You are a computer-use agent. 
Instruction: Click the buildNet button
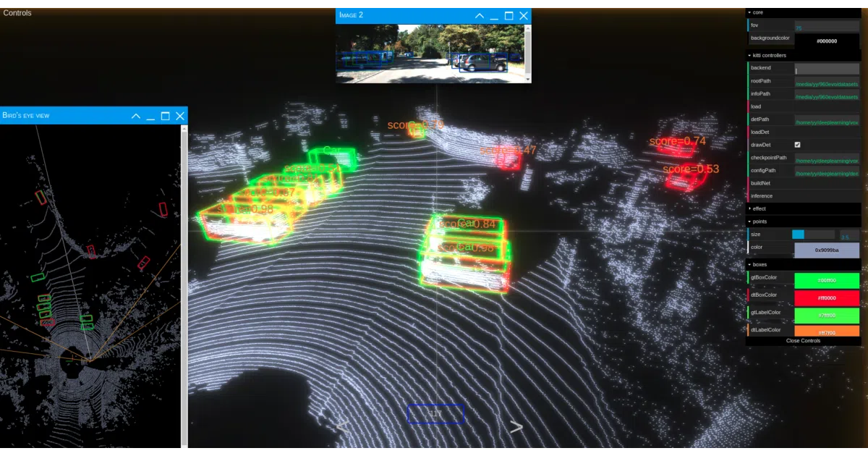click(x=803, y=183)
